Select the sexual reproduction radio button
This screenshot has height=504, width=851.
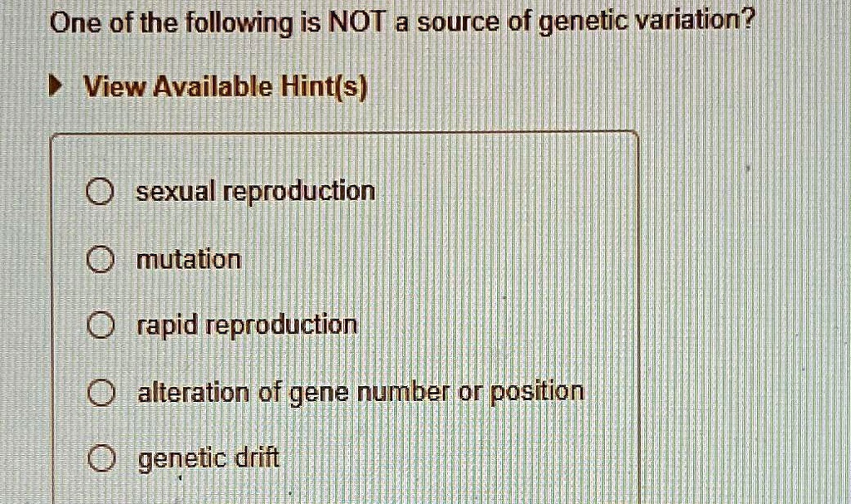[x=101, y=191]
